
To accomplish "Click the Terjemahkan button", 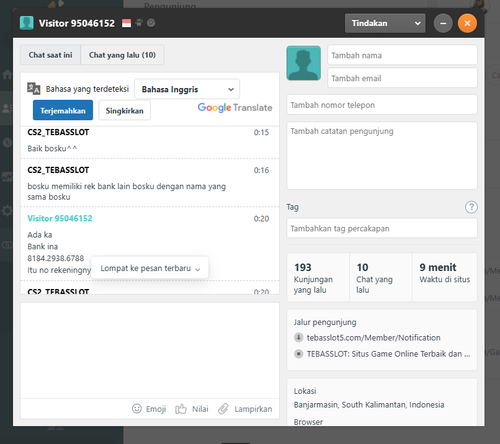I will [63, 110].
